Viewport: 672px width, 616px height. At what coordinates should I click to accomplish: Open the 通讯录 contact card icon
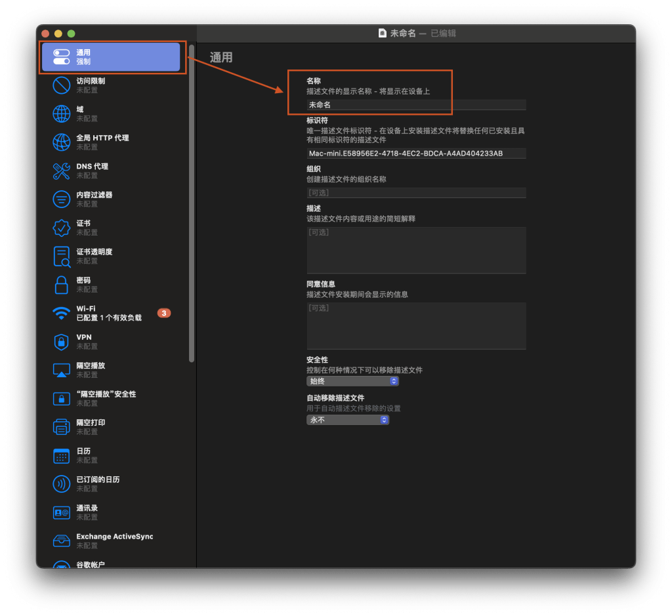(x=61, y=512)
